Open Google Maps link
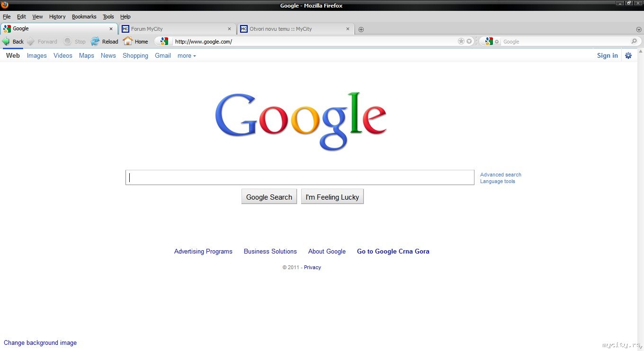 [x=87, y=55]
